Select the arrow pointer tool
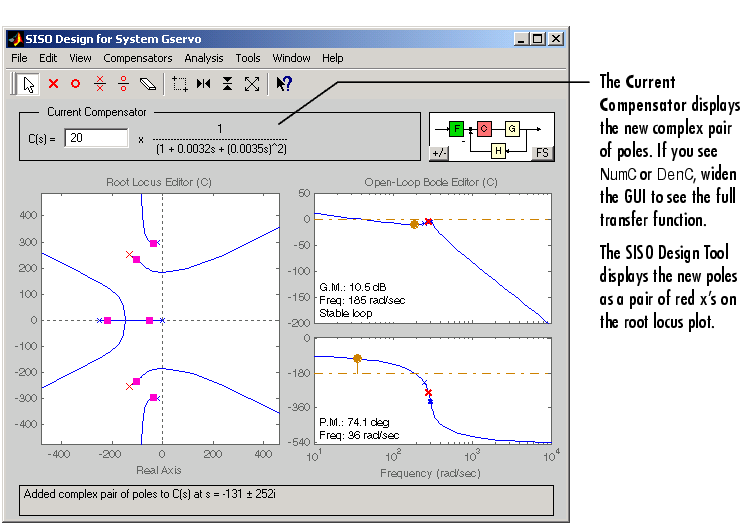Screen dimensions: 750x526 click(x=28, y=84)
